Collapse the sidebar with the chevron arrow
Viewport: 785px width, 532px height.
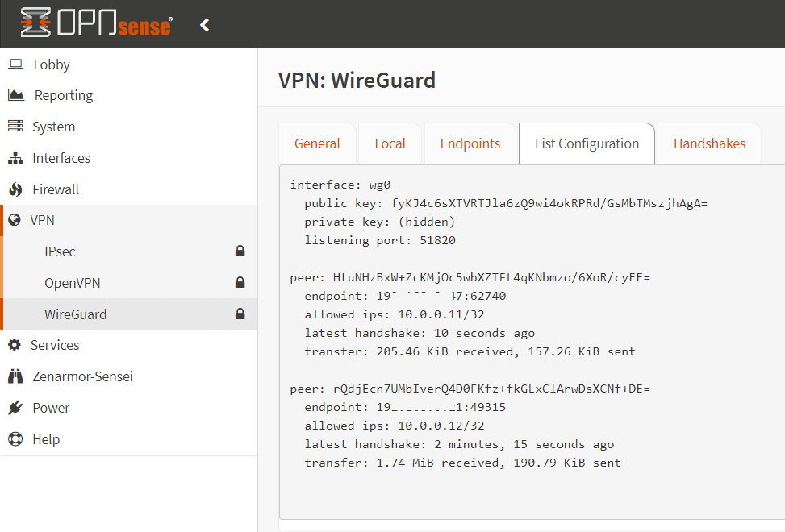point(205,25)
